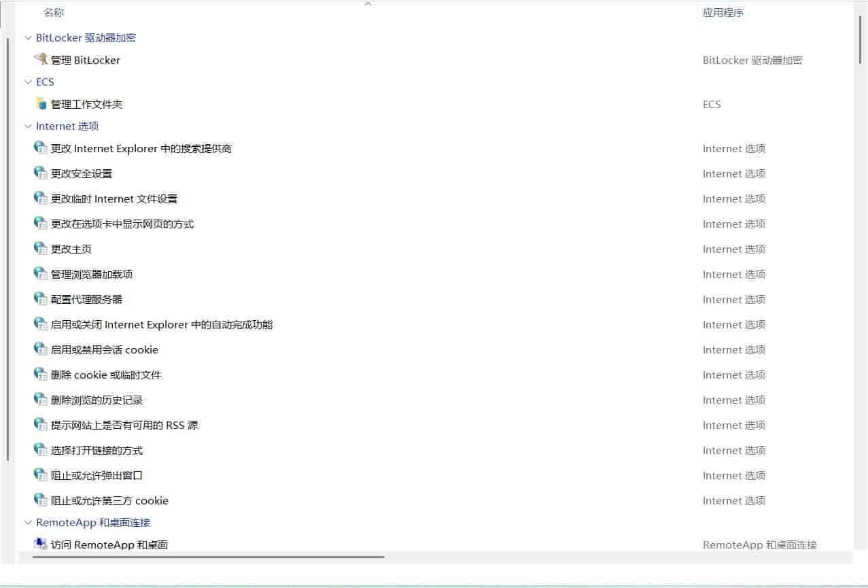Click the icon next to 选择打开链接的方式
The width and height of the screenshot is (868, 588).
tap(40, 450)
